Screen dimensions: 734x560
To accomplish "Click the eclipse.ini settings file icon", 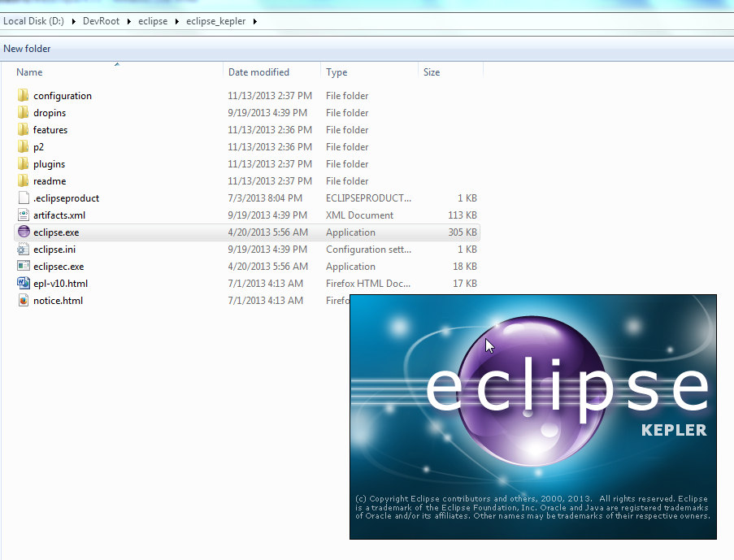I will tap(24, 249).
